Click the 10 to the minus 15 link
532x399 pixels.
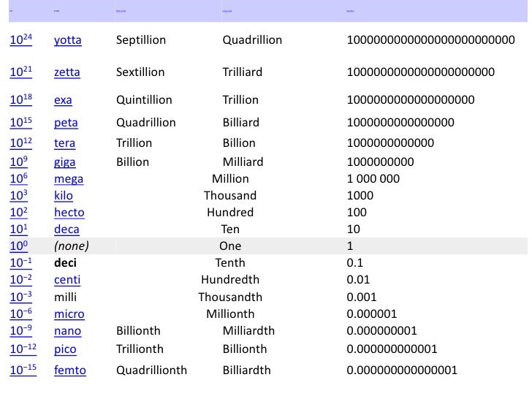coord(23,370)
